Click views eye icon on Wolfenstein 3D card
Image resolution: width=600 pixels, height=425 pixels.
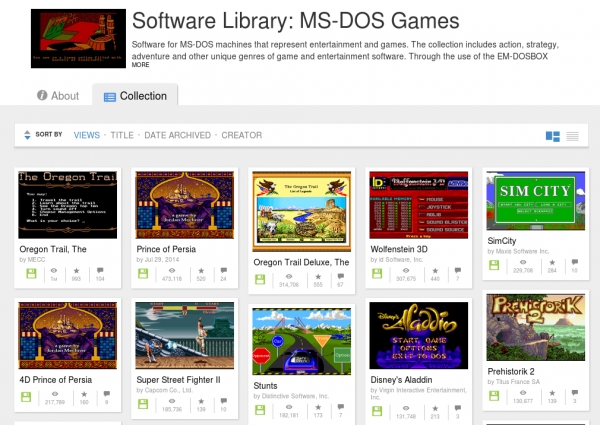(406, 270)
